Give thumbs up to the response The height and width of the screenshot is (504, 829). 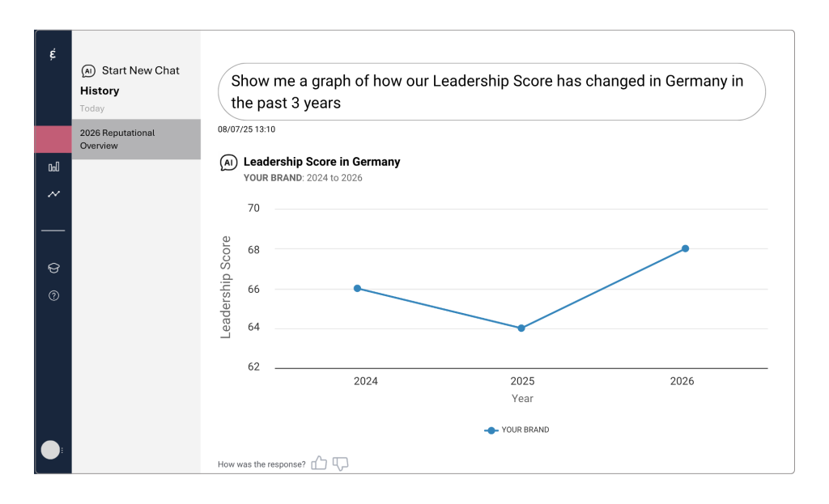(x=319, y=464)
